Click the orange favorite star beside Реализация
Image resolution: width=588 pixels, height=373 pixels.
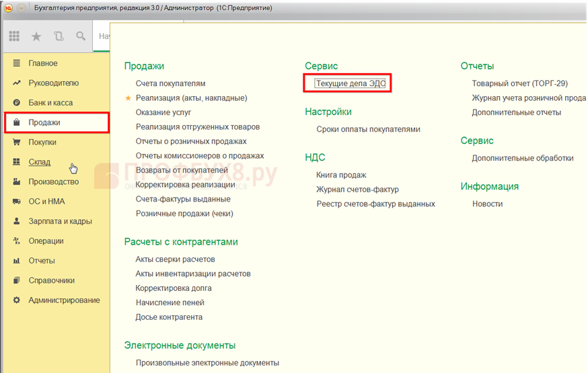[128, 98]
